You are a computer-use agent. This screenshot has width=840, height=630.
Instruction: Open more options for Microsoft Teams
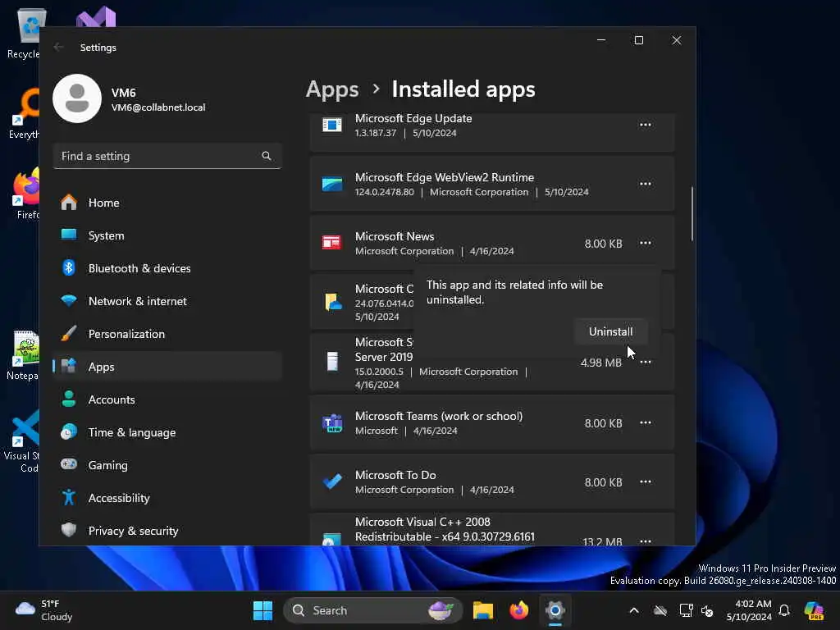645,422
